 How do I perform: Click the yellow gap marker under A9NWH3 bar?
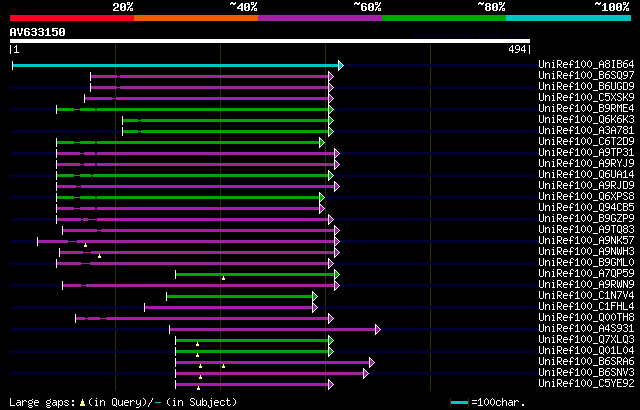(x=99, y=256)
